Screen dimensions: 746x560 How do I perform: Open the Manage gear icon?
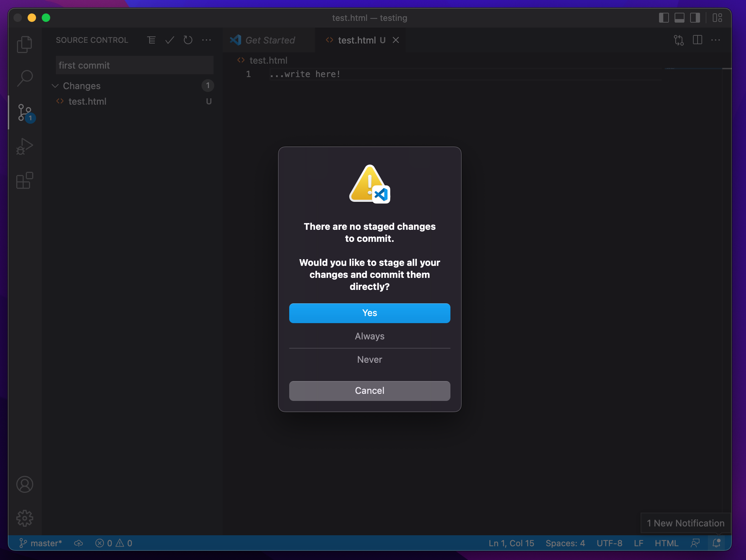point(24,518)
